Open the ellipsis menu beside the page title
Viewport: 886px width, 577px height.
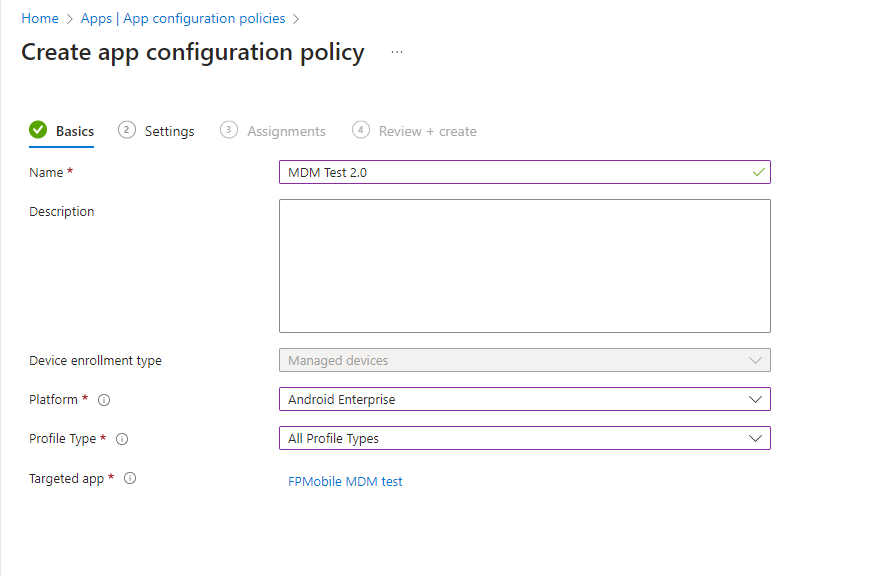tap(397, 52)
